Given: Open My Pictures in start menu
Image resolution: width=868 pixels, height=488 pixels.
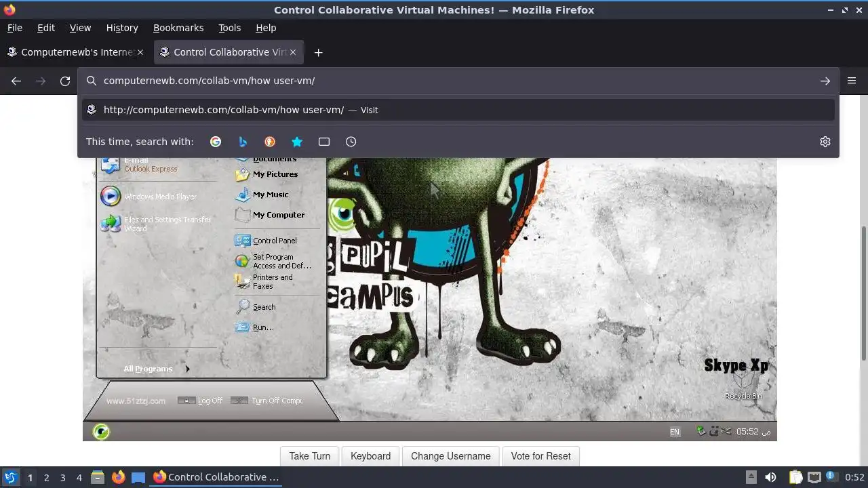Looking at the screenshot, I should pos(267,174).
